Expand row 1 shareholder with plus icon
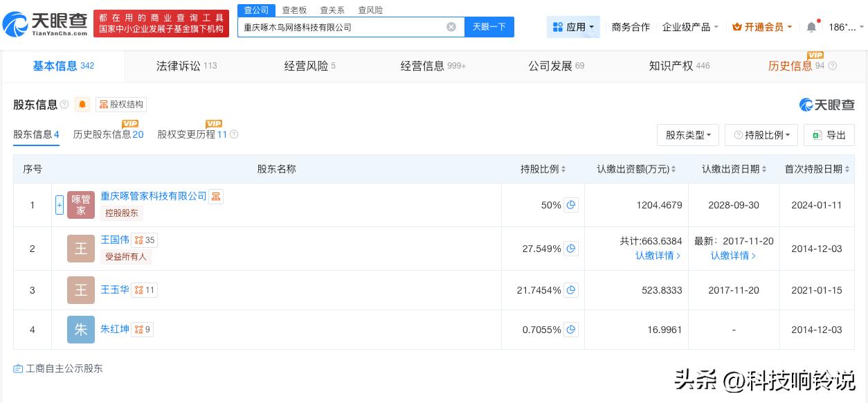 tap(60, 205)
